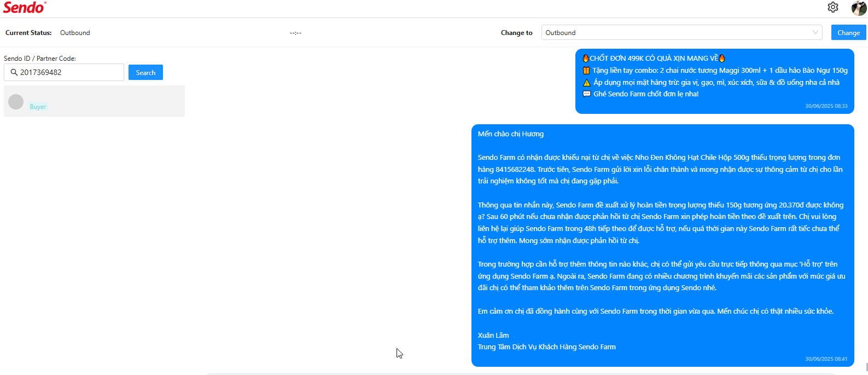
Task: Click the speech bubble emoji in promo message
Action: 586,94
